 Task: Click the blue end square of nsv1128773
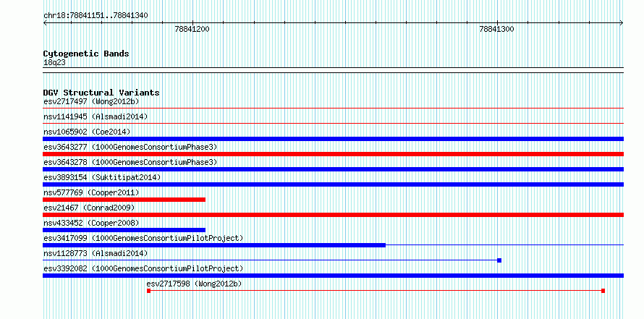click(499, 260)
